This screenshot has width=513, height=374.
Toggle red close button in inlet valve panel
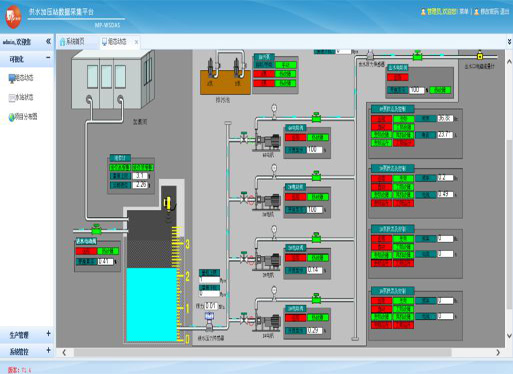[86, 251]
